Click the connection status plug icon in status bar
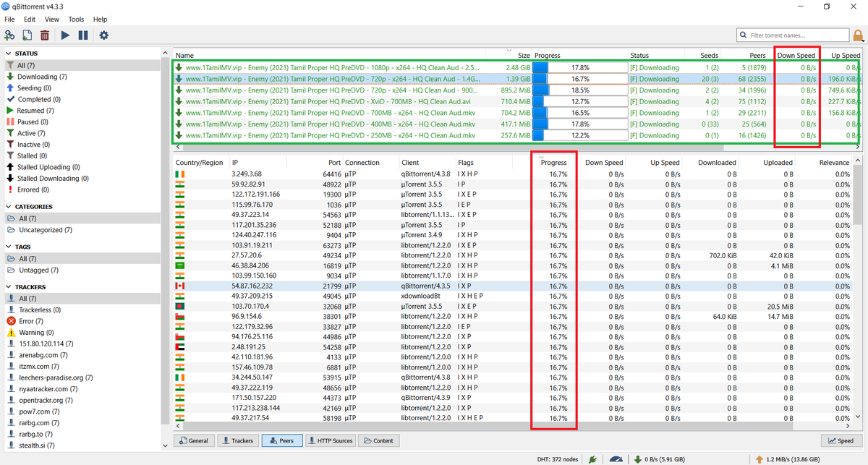Screen dimensions: 868x465 pyautogui.click(x=592, y=458)
